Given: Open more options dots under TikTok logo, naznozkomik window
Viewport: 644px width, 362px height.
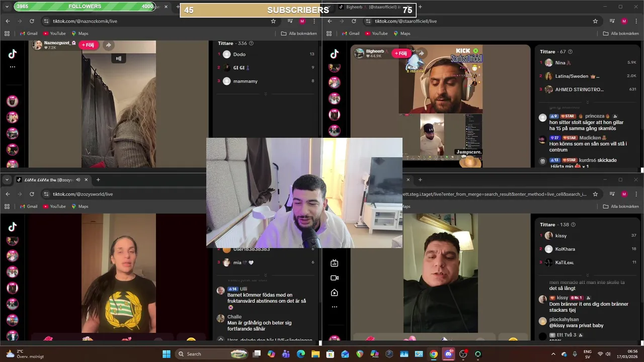Looking at the screenshot, I should (x=13, y=67).
